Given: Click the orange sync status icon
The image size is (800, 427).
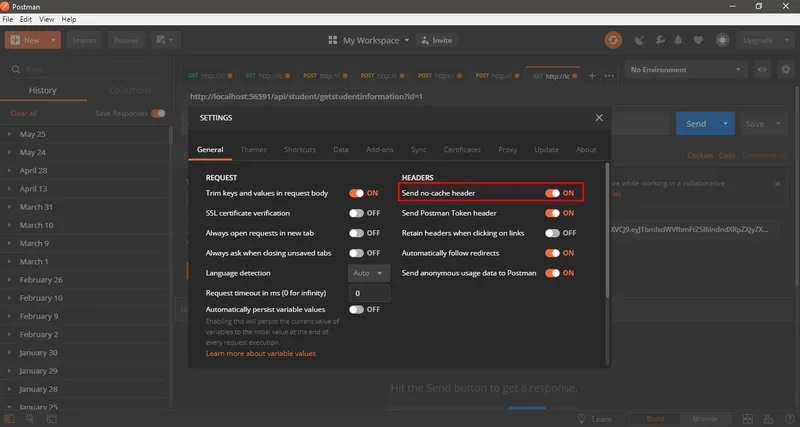Looking at the screenshot, I should (613, 40).
